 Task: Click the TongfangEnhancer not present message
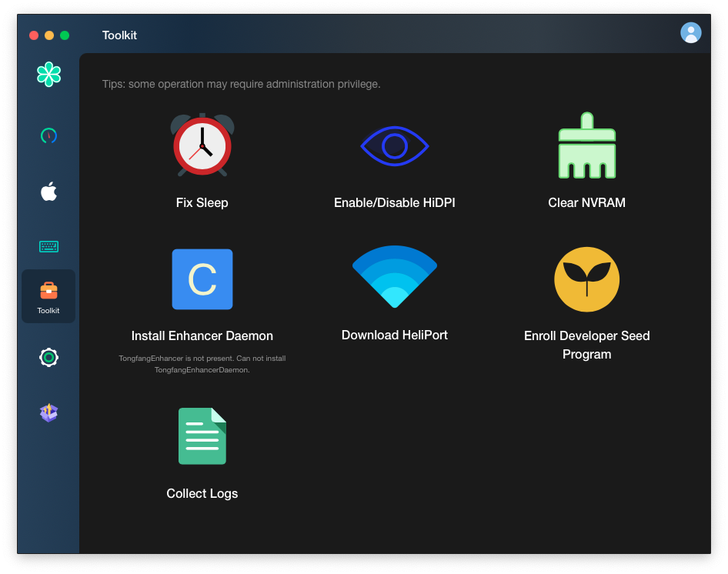point(202,364)
